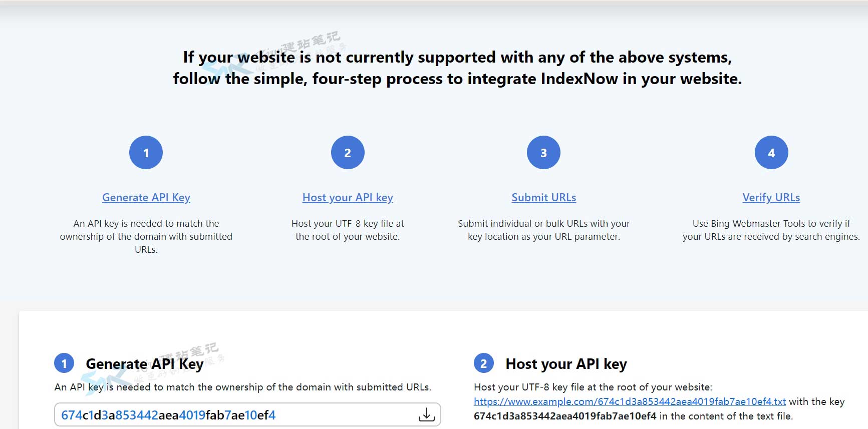This screenshot has width=868, height=429.
Task: Download the generated API key file
Action: coord(426,414)
